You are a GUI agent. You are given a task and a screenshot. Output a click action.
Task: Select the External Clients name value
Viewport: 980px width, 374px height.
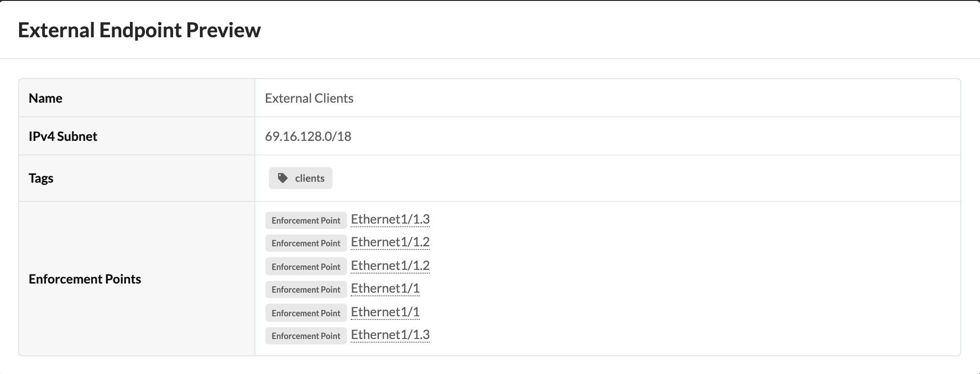pos(309,98)
